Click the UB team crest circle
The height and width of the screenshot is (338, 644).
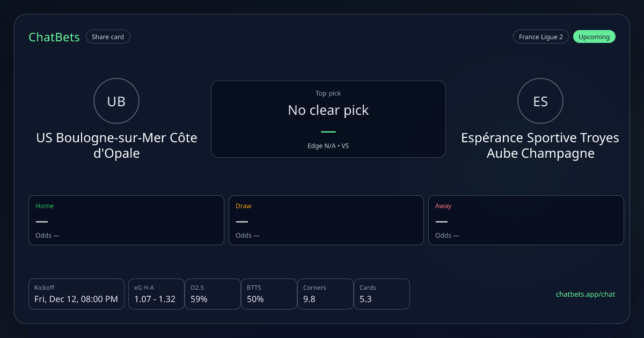[116, 101]
